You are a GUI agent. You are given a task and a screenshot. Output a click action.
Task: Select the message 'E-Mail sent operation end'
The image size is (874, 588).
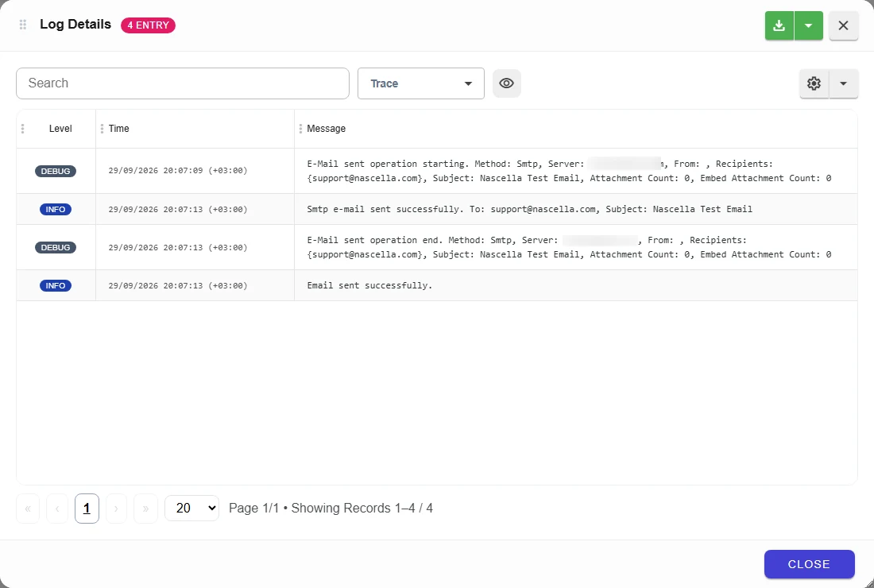(x=569, y=247)
